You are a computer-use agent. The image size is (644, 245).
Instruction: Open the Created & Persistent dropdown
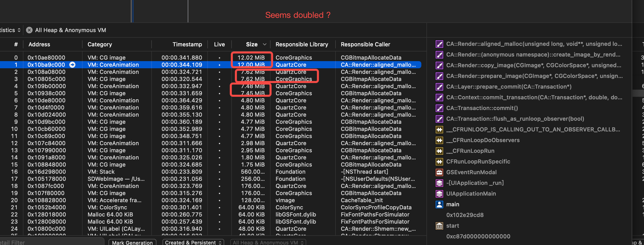point(193,242)
